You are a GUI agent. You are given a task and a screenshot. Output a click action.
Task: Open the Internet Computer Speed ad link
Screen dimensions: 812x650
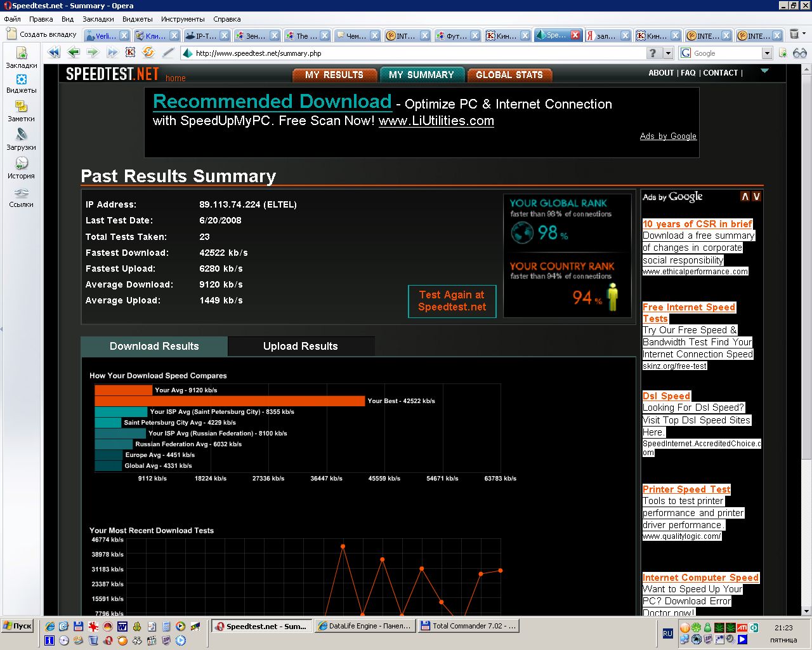pyautogui.click(x=701, y=577)
